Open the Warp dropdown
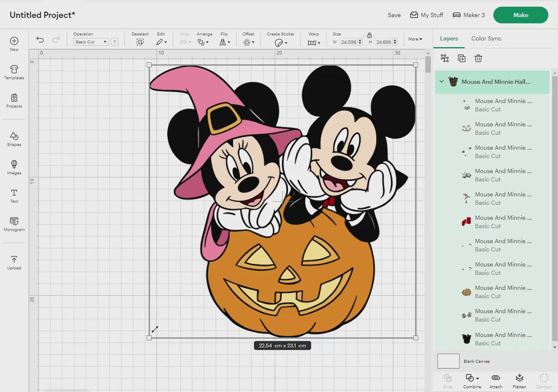This screenshot has height=392, width=558. coord(314,43)
